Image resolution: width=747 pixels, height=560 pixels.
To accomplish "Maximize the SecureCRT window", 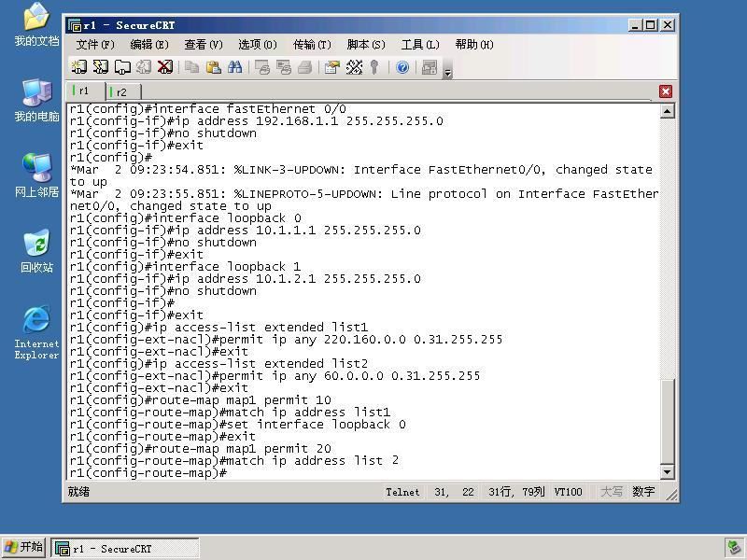I will coord(651,25).
